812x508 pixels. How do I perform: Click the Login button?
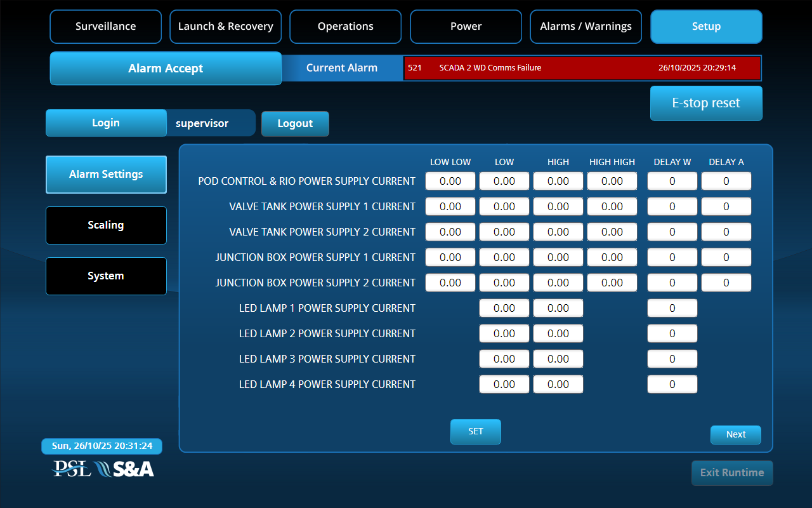(106, 123)
